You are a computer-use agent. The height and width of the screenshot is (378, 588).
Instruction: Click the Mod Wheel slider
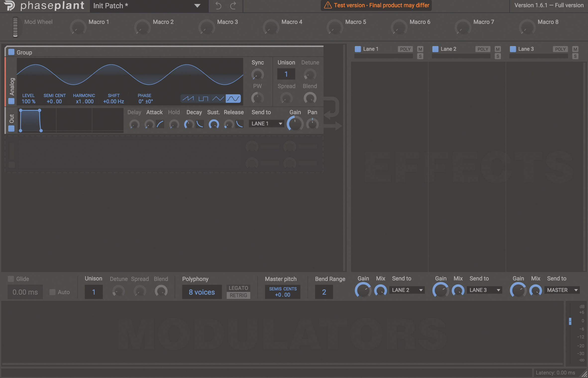pyautogui.click(x=15, y=27)
